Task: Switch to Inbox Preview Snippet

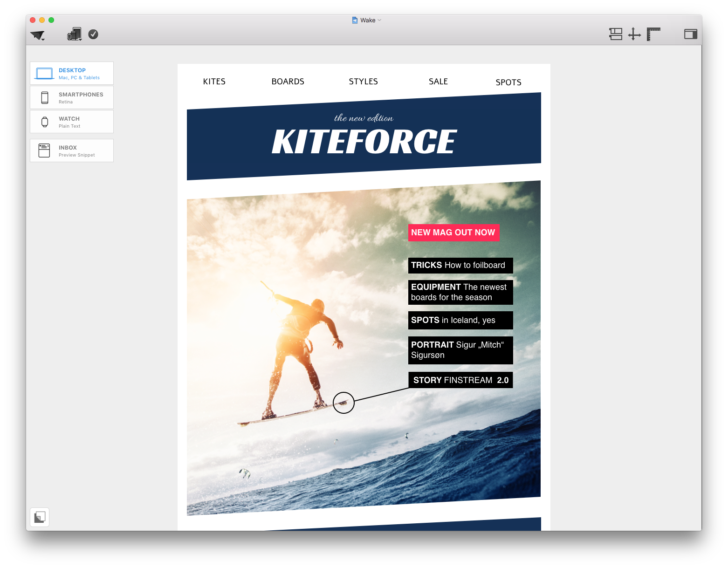Action: (x=72, y=151)
